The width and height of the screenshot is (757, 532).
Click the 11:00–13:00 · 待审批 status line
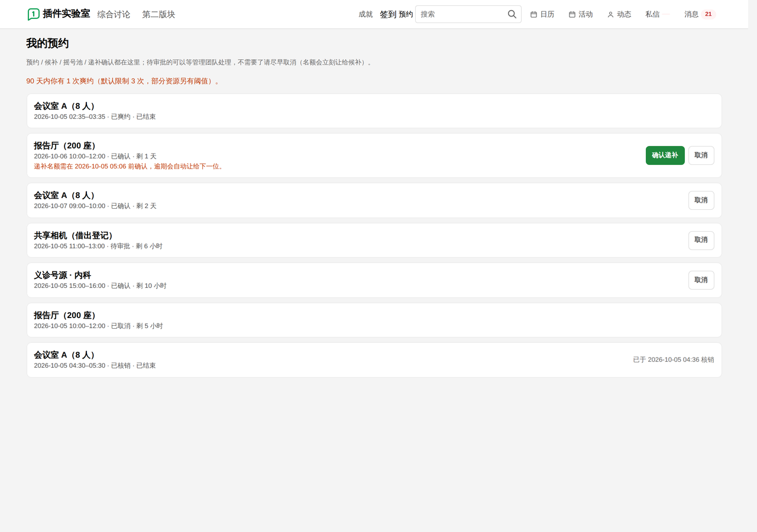98,246
